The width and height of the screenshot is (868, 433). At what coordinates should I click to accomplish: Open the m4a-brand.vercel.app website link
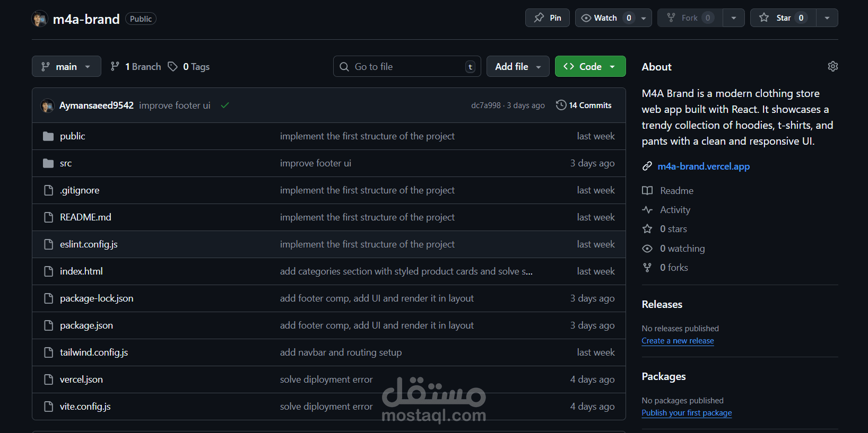704,166
